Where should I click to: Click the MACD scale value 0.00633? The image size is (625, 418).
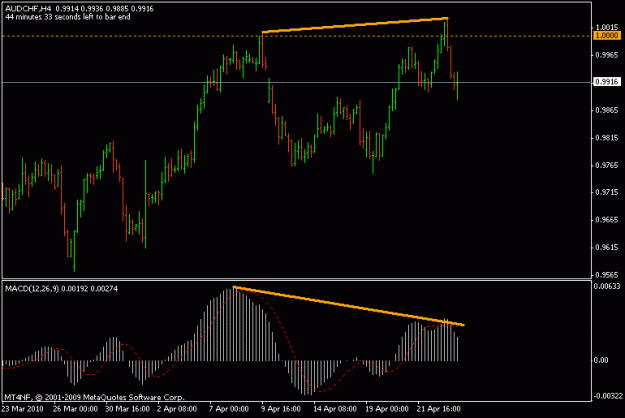point(607,286)
